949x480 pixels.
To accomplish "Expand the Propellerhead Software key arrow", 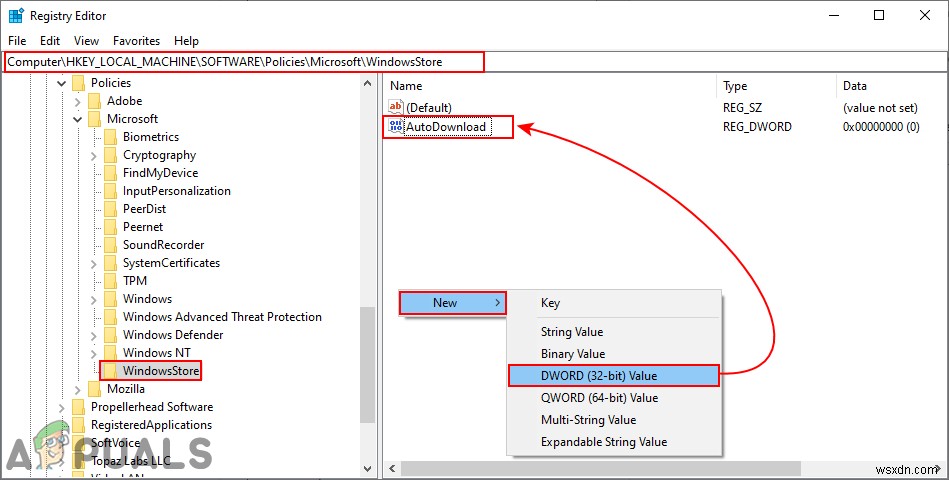I will tap(62, 407).
